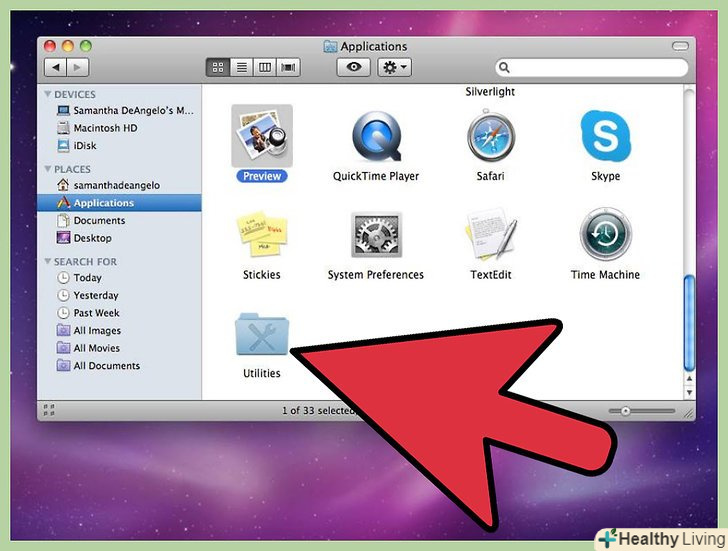Switch to column view

[x=265, y=68]
